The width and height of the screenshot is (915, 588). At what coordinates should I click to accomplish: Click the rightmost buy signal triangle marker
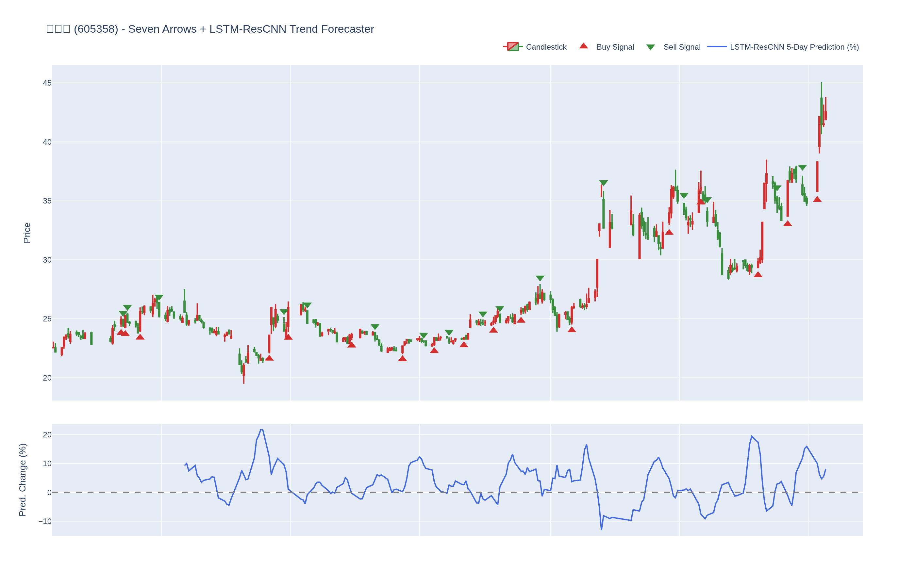(817, 199)
